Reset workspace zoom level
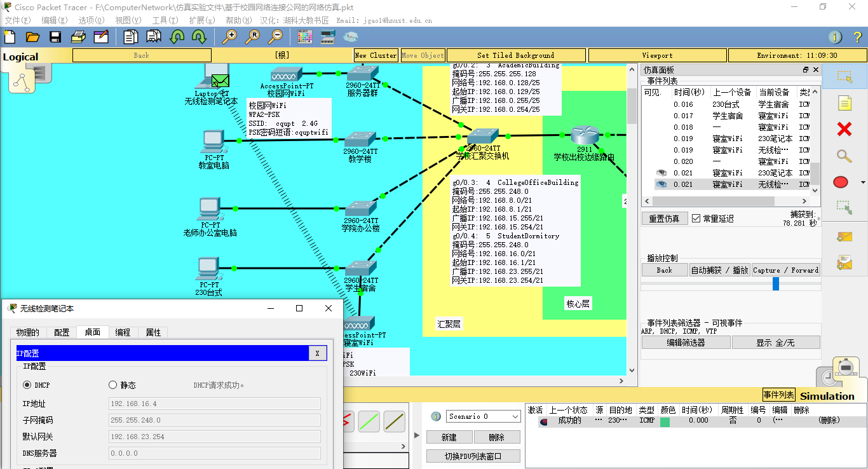The image size is (868, 469). (x=252, y=37)
